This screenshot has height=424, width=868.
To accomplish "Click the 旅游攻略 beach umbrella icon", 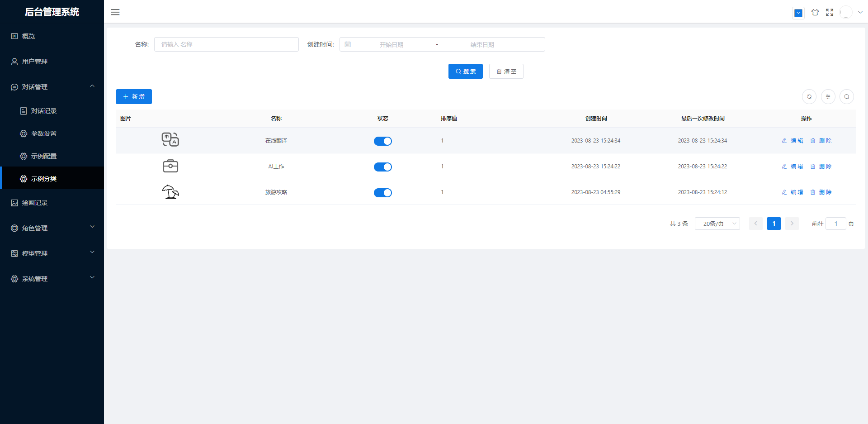I will (170, 192).
